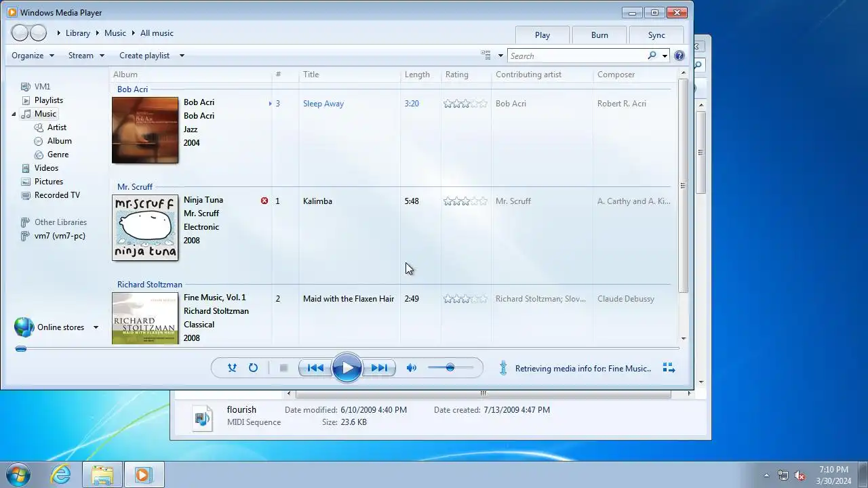Viewport: 868px width, 488px height.
Task: Click Music in the breadcrumb
Action: click(x=115, y=33)
